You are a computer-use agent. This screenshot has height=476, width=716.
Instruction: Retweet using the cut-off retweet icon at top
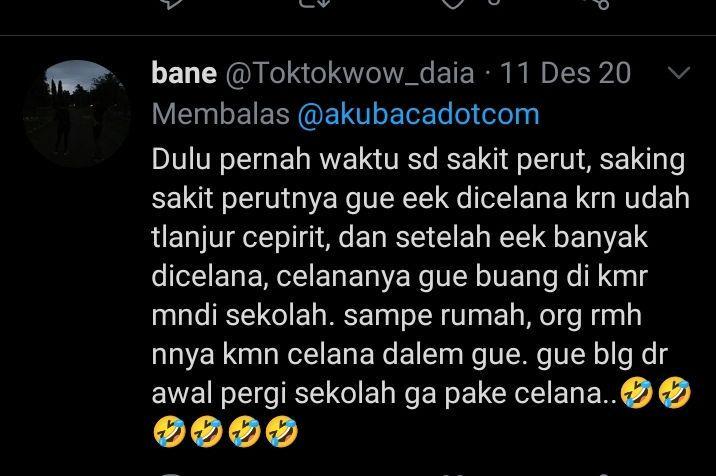pos(314,4)
